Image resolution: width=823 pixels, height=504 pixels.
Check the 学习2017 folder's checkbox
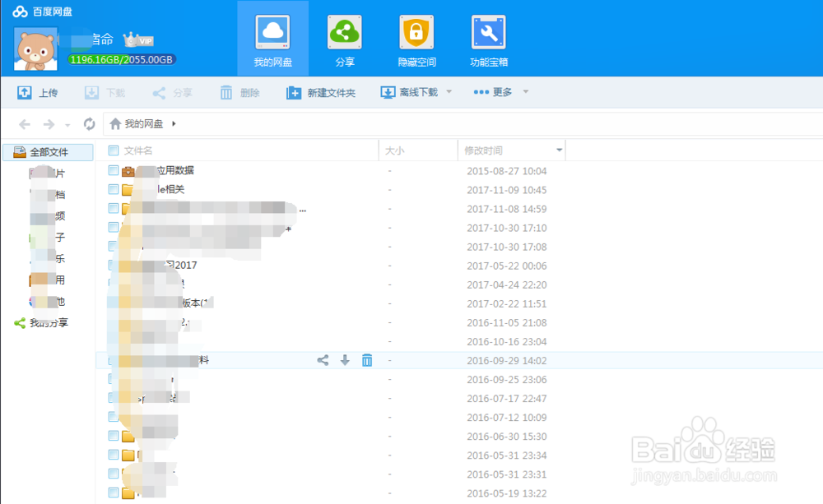click(x=112, y=265)
